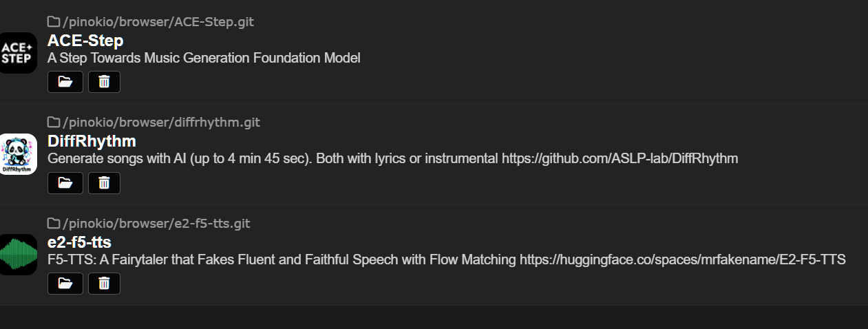The image size is (868, 329).
Task: Delete the e2-f5-tts app with trash icon
Action: point(104,284)
